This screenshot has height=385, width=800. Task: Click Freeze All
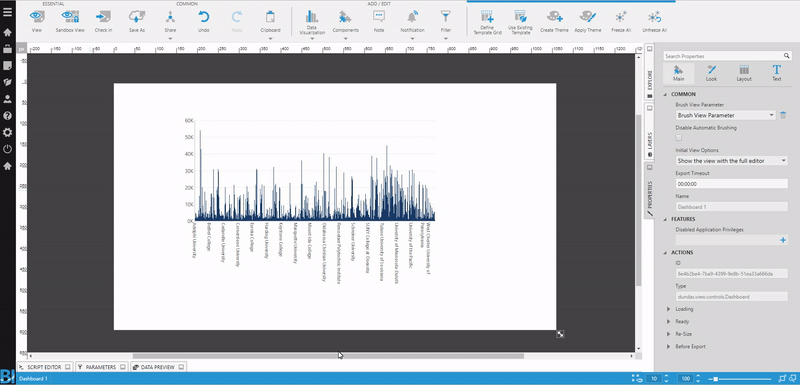click(x=621, y=21)
